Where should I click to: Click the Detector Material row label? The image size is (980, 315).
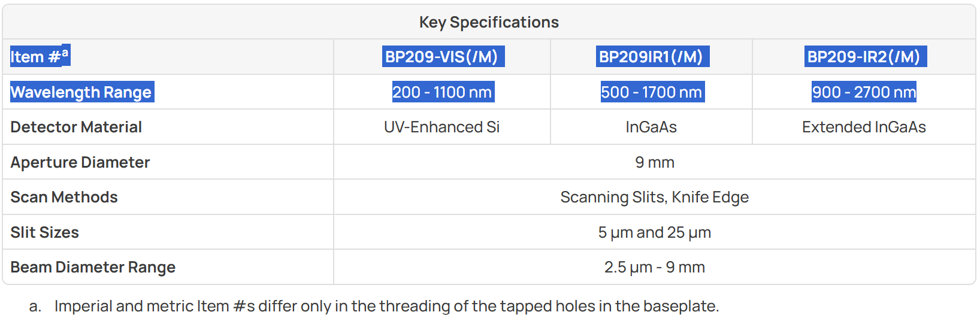click(76, 127)
